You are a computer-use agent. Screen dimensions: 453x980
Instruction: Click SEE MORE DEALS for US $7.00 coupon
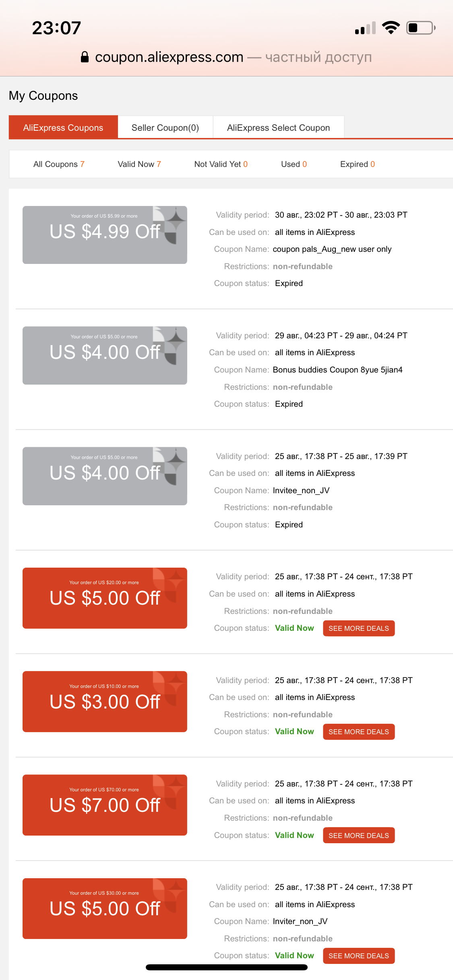pos(359,836)
